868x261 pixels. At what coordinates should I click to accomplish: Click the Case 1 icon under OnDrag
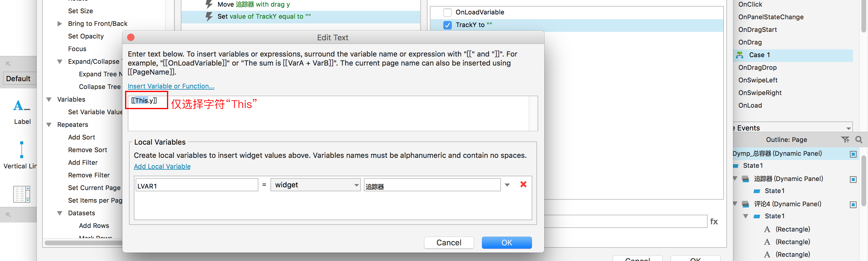(x=740, y=55)
